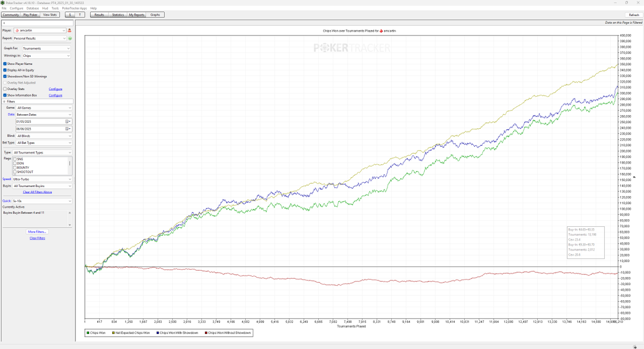The width and height of the screenshot is (644, 349).
Task: Click the More Filters button
Action: point(37,232)
